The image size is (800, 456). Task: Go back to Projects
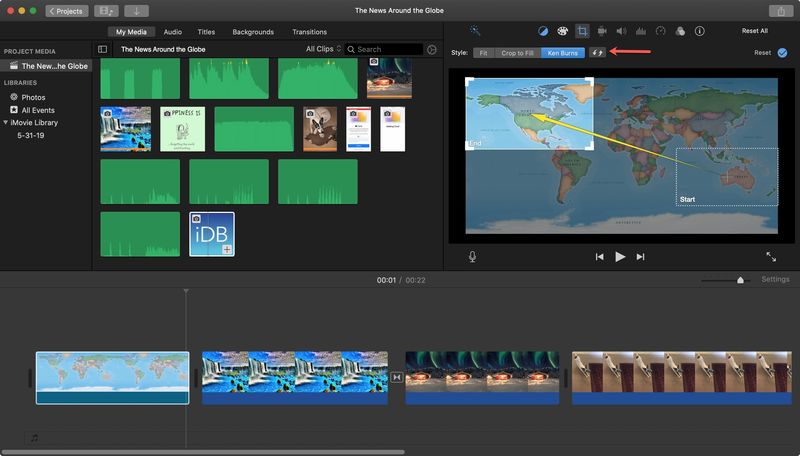coord(66,11)
